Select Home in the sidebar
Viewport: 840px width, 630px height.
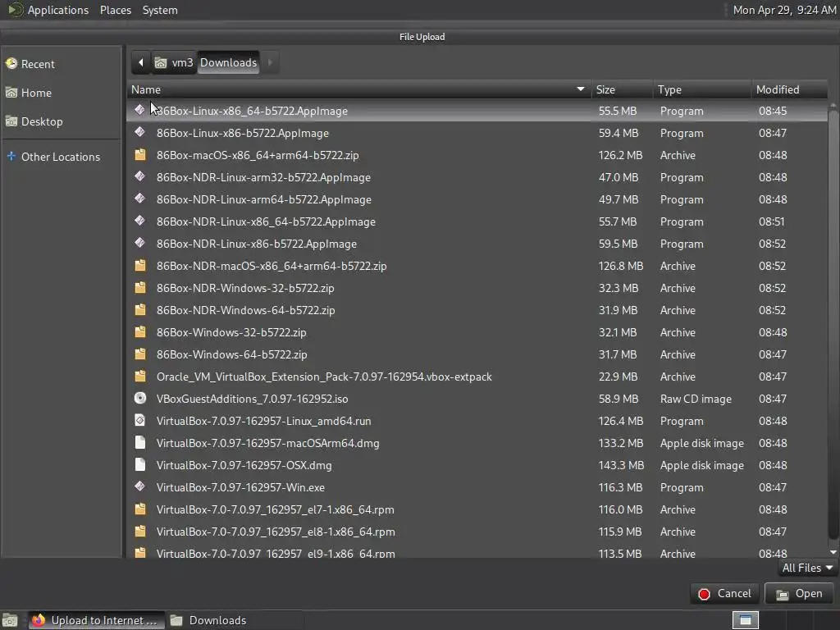pos(62,93)
